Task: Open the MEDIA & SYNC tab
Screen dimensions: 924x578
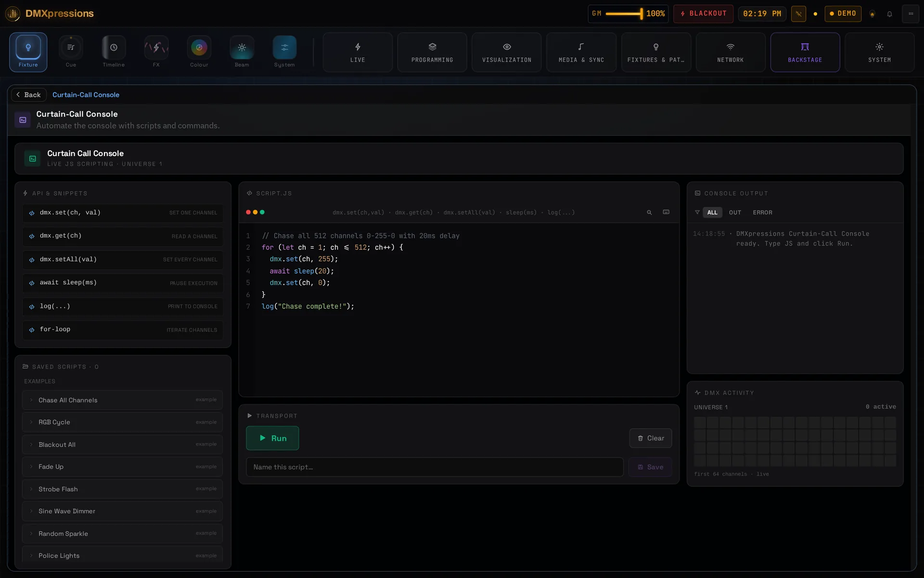Action: (x=581, y=52)
